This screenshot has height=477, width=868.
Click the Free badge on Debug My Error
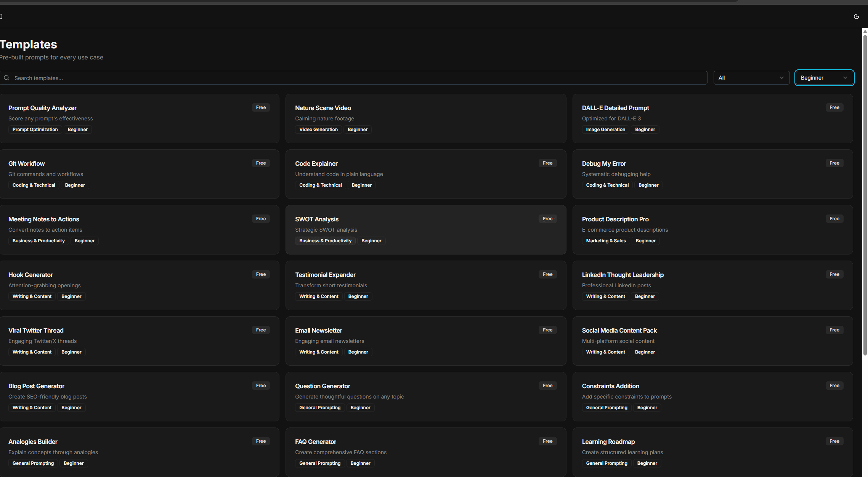834,163
